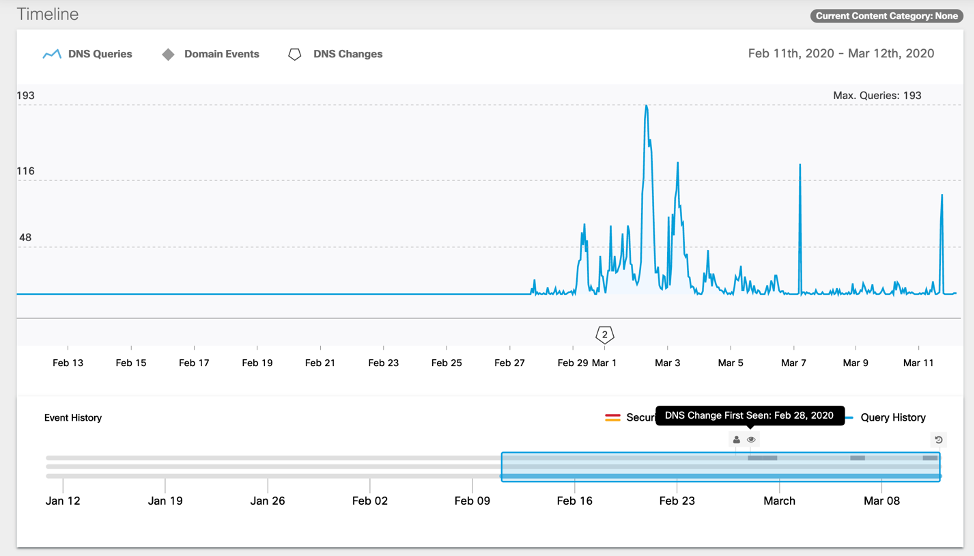Click the person icon in Event History
974x556 pixels.
point(737,440)
